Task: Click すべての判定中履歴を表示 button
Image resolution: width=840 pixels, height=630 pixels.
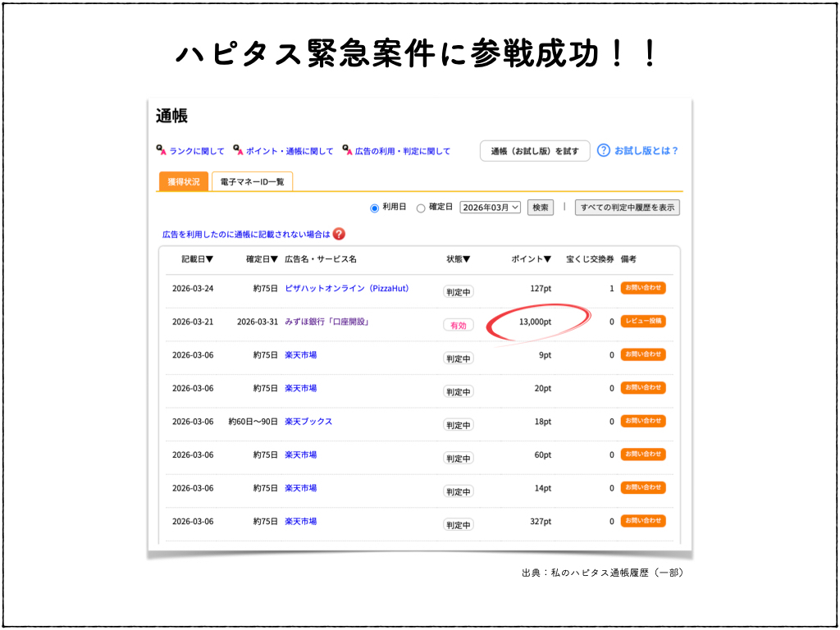Action: coord(628,208)
